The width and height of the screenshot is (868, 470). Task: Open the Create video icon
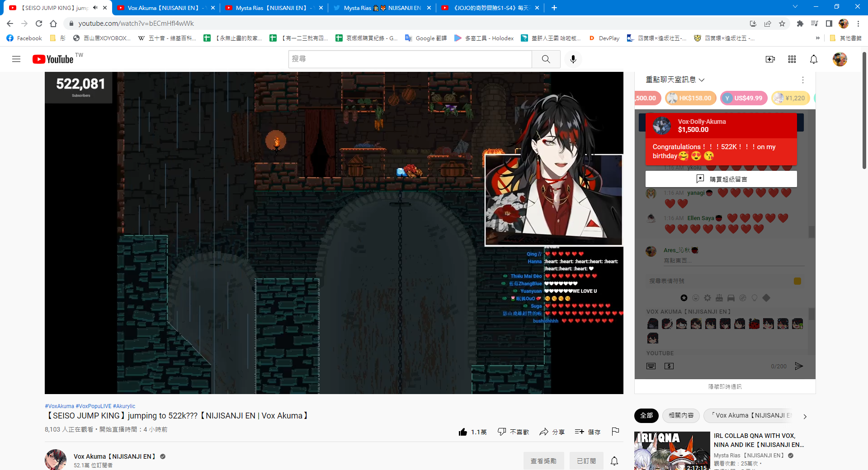(770, 59)
